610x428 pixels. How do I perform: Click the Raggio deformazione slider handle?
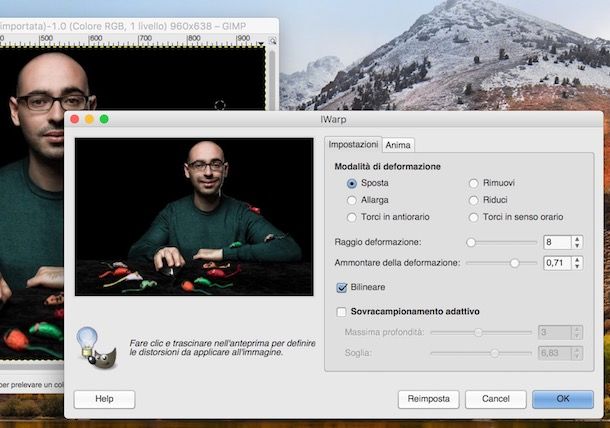(x=471, y=242)
